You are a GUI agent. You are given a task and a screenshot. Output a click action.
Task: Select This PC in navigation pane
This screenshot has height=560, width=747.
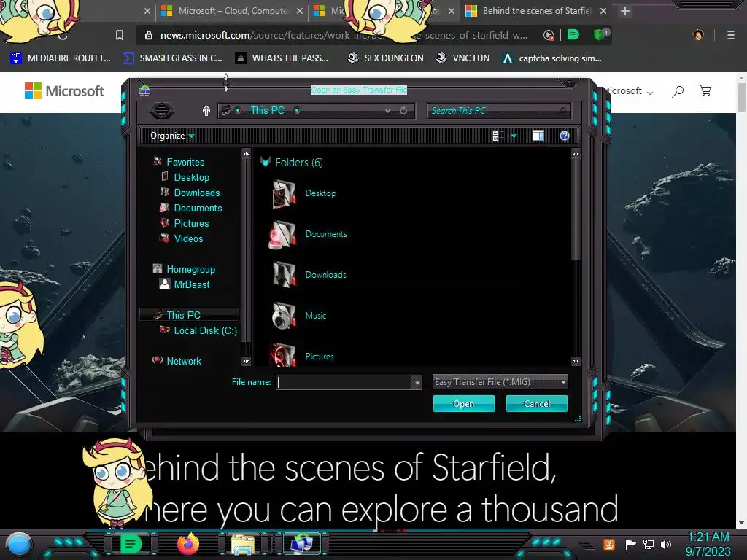(x=183, y=315)
